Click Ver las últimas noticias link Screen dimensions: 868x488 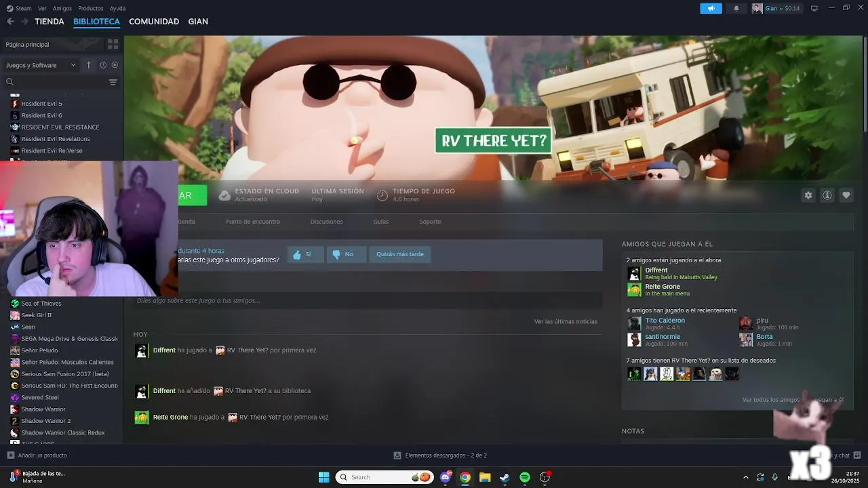[x=566, y=321]
